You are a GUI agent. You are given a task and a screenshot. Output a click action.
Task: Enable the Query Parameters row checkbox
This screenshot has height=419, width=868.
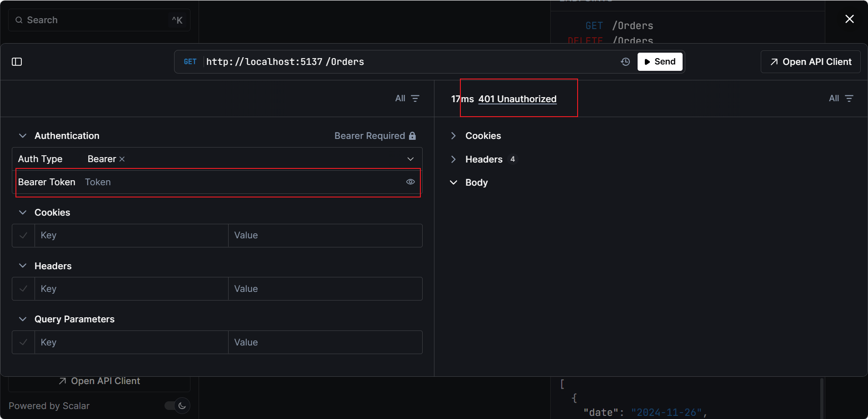click(x=24, y=342)
